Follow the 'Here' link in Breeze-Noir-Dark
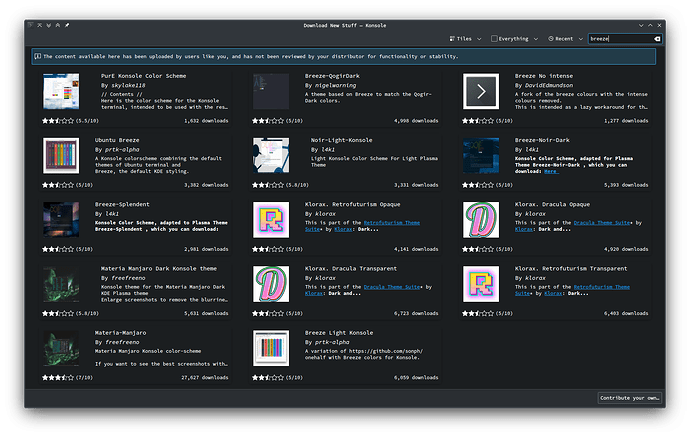 tap(551, 171)
